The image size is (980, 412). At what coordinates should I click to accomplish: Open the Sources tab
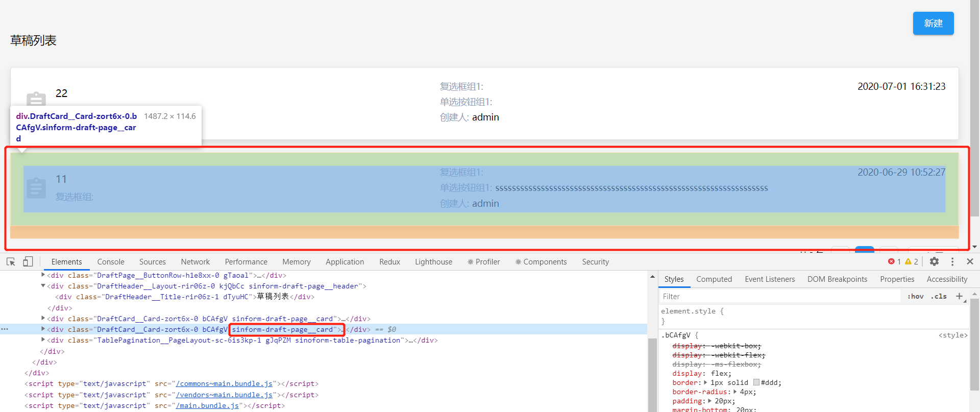153,262
